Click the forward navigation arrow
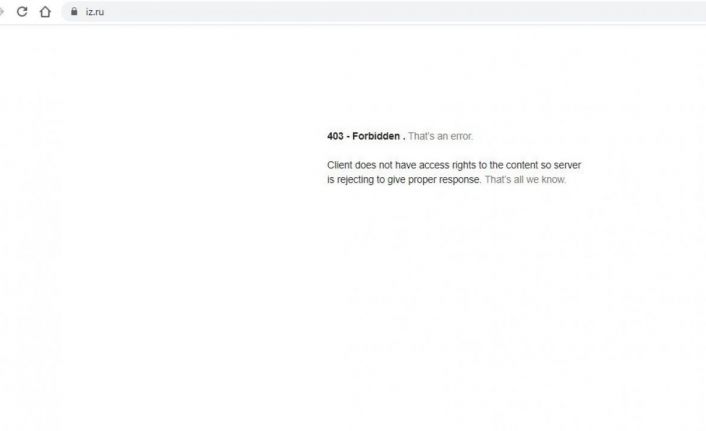 [x=1, y=12]
